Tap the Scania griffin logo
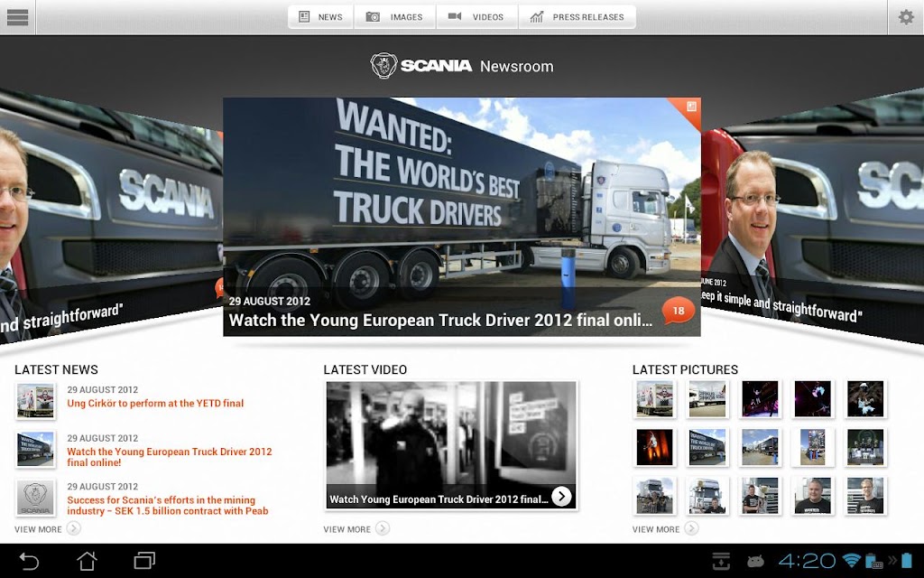This screenshot has height=578, width=924. click(383, 65)
